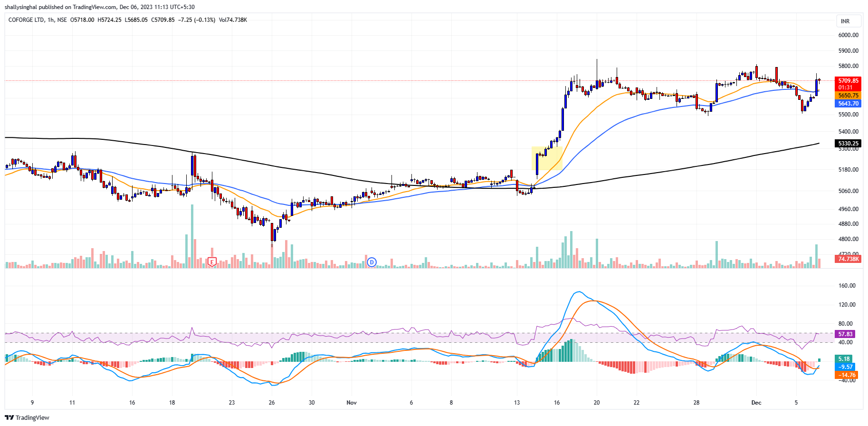Click the dividend 'D' marker on the chart
The width and height of the screenshot is (868, 426).
click(x=372, y=262)
